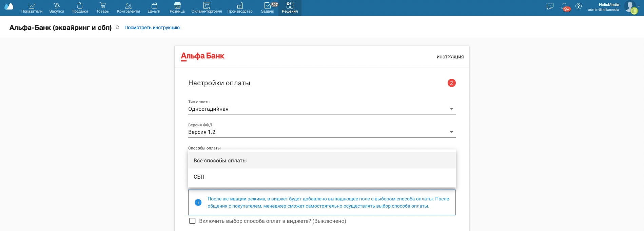Expand the Версия ФФД dropdown
The image size is (644, 231).
tap(321, 132)
